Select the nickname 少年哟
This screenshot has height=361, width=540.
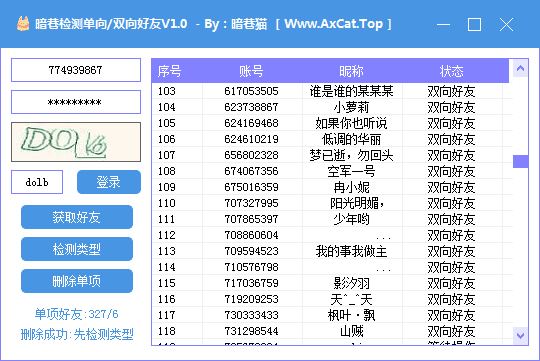[x=351, y=219]
